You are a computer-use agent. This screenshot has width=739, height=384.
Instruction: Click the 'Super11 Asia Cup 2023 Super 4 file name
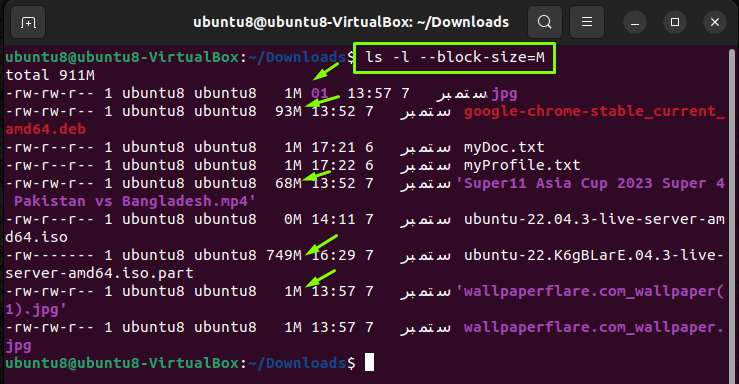click(x=590, y=183)
